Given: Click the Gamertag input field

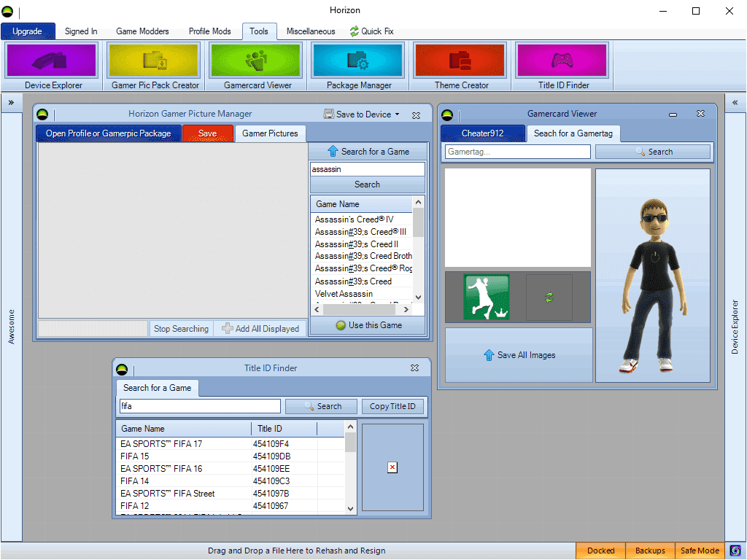Looking at the screenshot, I should (518, 152).
